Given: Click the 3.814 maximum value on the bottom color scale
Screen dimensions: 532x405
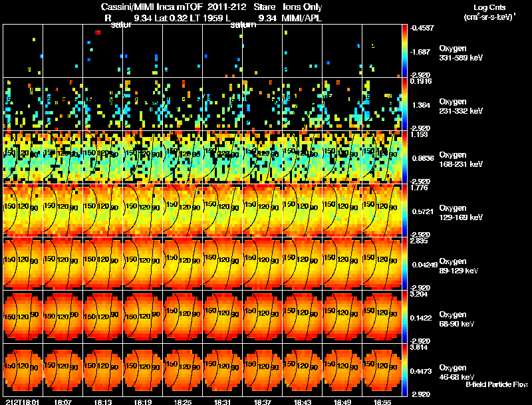Looking at the screenshot, I should coord(418,347).
